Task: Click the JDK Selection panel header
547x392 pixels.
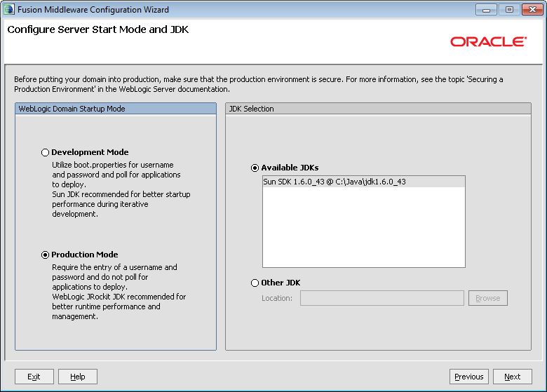Action: click(x=378, y=109)
